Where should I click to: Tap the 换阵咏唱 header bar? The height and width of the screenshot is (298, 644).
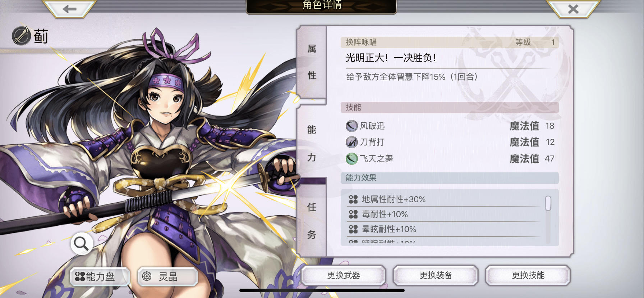(x=450, y=42)
